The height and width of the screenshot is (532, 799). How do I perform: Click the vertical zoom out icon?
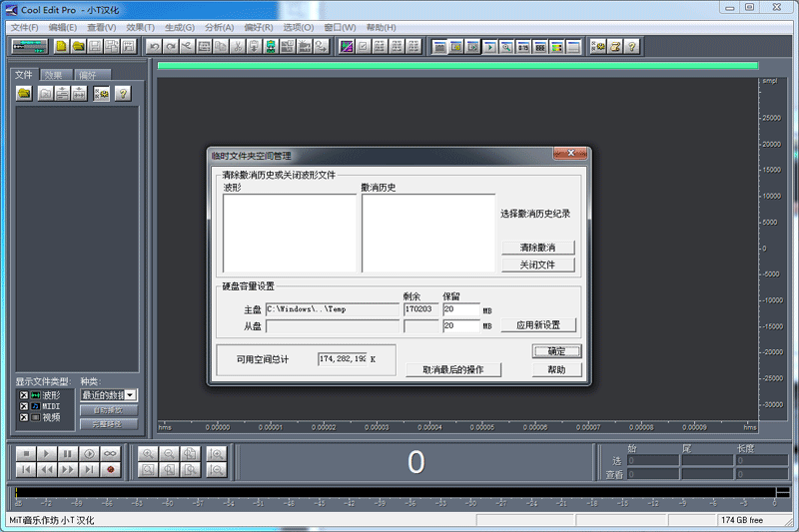pos(216,469)
